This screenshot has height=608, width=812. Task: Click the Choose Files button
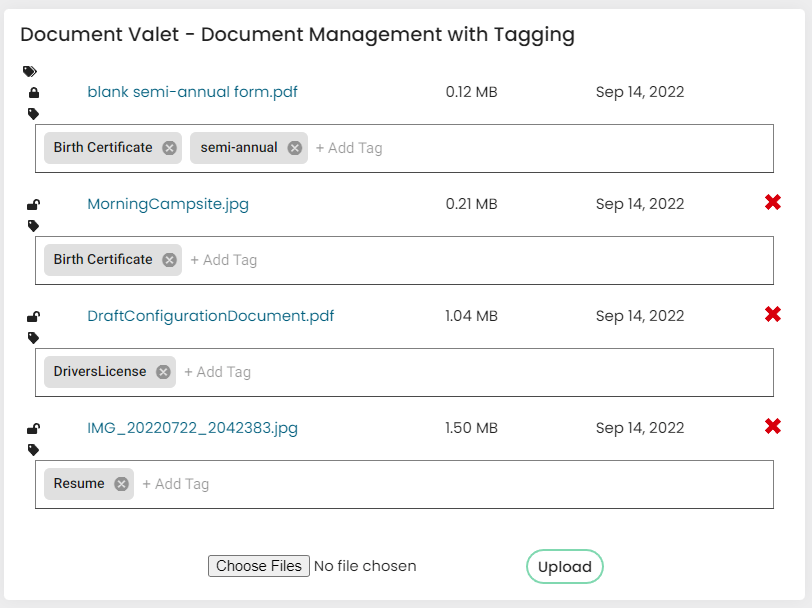pos(259,566)
